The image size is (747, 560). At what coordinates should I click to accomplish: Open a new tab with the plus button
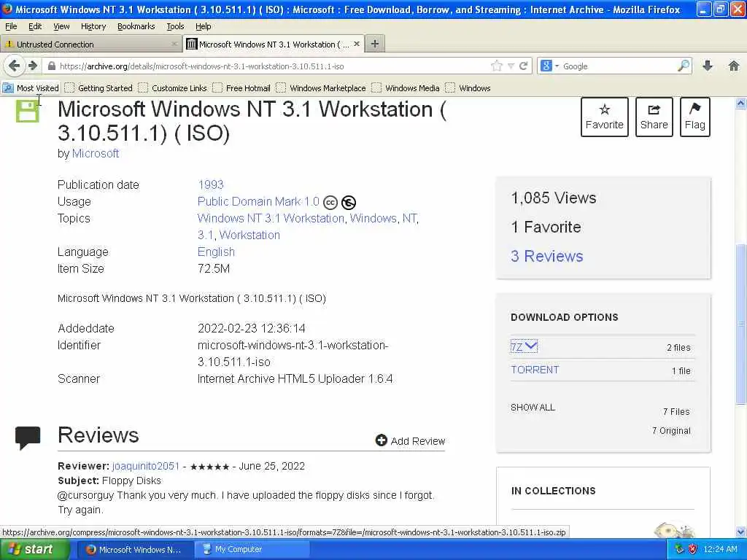tap(375, 44)
